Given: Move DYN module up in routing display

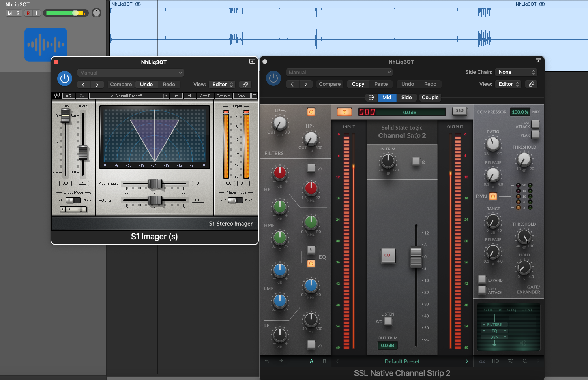Looking at the screenshot, I should tap(505, 337).
